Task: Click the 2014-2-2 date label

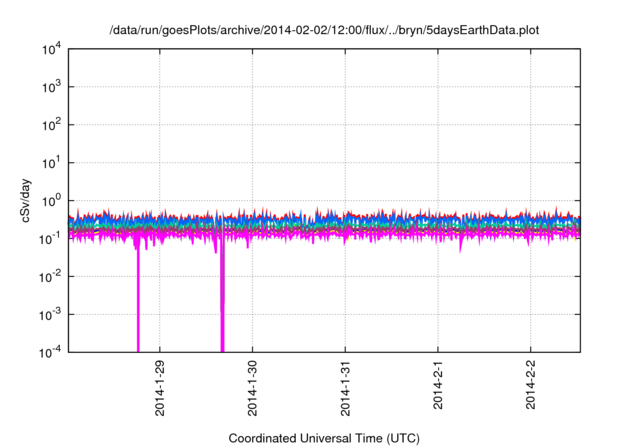Action: [530, 385]
